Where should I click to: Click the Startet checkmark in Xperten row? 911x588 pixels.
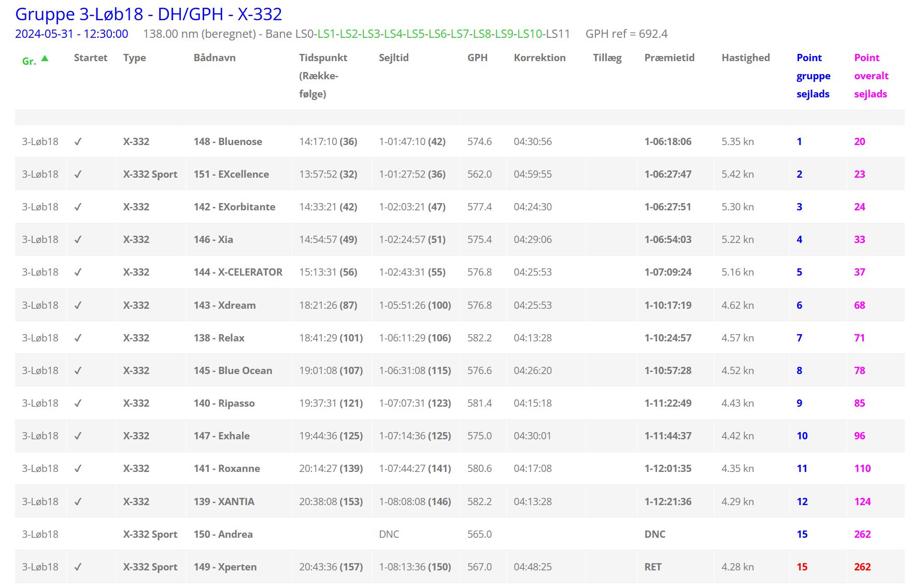[x=78, y=567]
